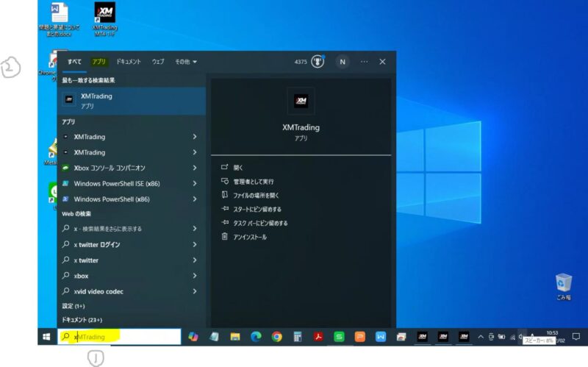Switch to the ドキュメント (Documents) tab

[x=128, y=62]
